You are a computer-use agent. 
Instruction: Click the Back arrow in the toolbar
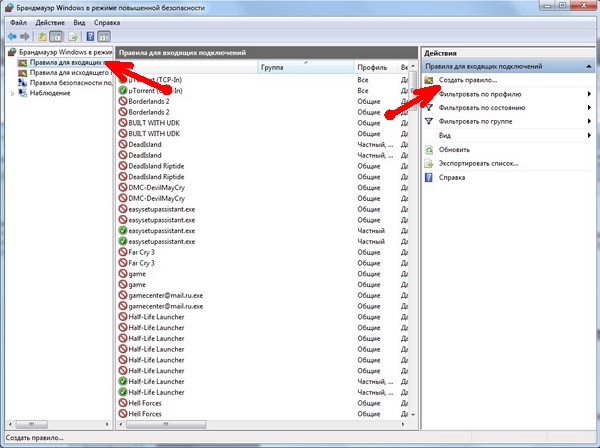click(x=12, y=36)
